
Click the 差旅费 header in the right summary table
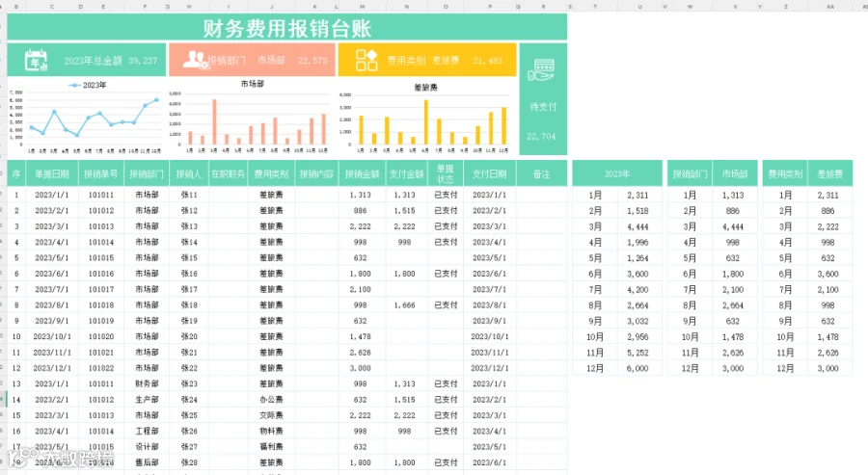pyautogui.click(x=829, y=173)
